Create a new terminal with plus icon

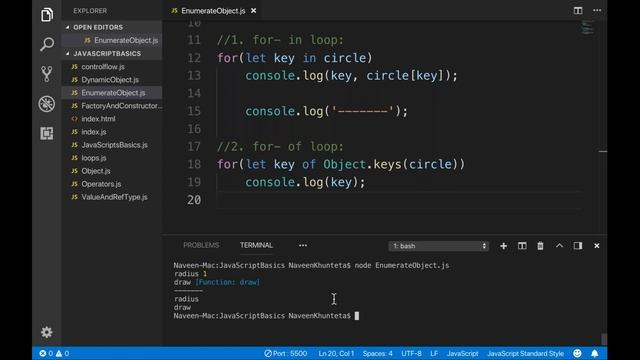pyautogui.click(x=503, y=246)
